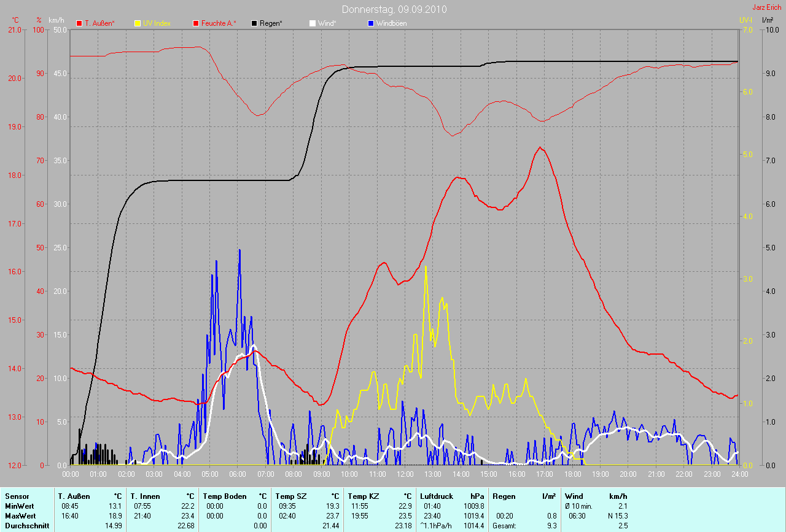Click the Temp SZ average '21.44'
The width and height of the screenshot is (786, 532).
pos(332,526)
